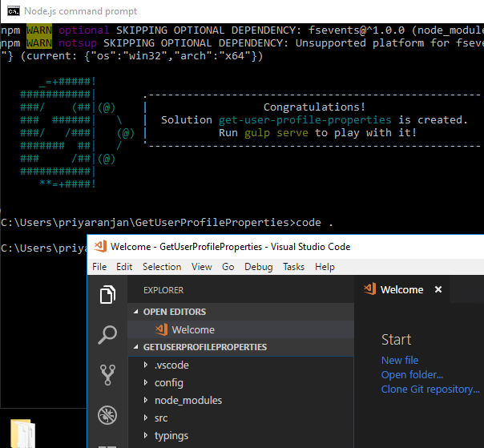
Task: Select the config folder name
Action: [x=169, y=383]
